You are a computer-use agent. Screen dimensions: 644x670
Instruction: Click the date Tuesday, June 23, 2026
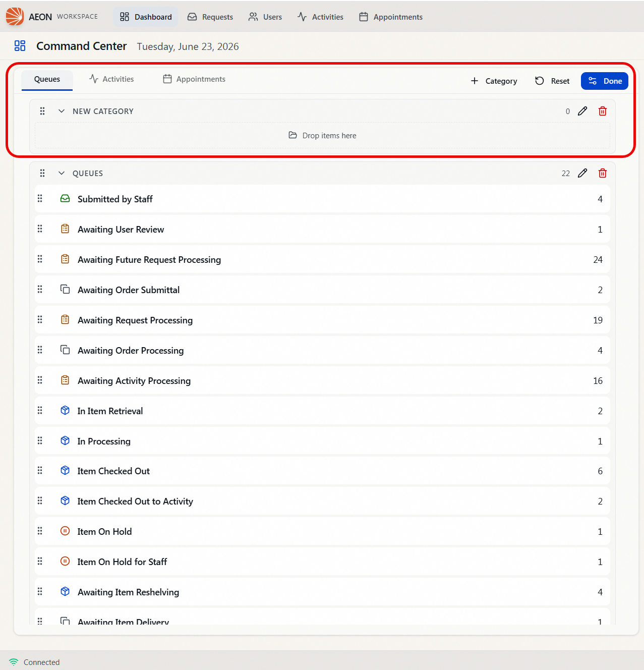188,46
